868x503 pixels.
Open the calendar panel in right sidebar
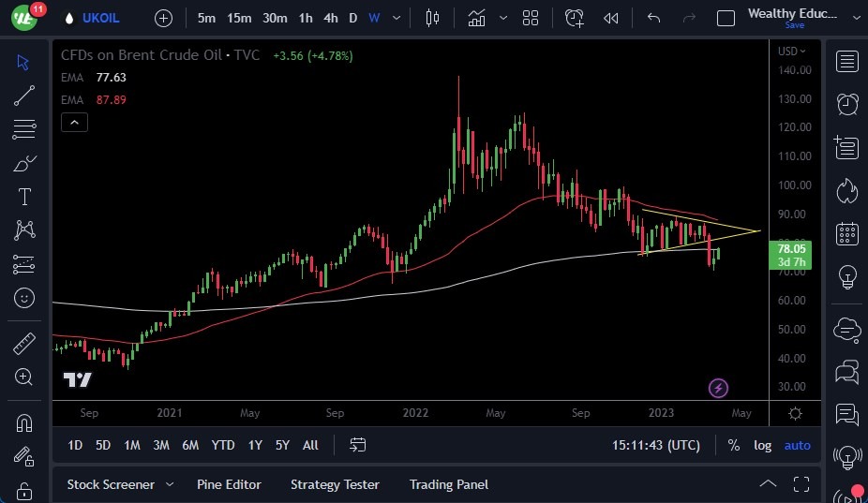(847, 233)
